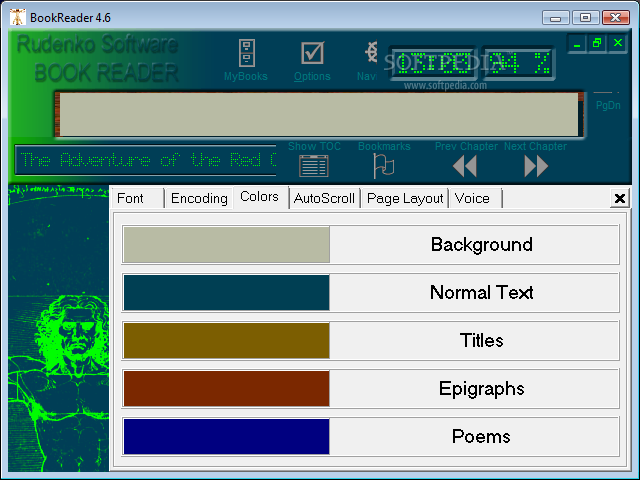This screenshot has width=640, height=480.
Task: Click the Vitruvian man artwork
Action: tap(58, 329)
